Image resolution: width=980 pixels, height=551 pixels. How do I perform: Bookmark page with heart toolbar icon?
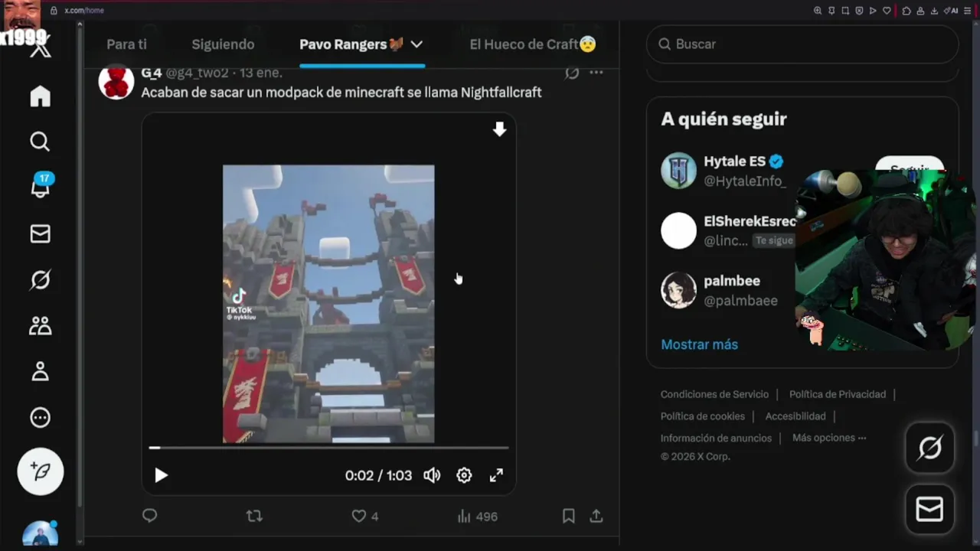(887, 11)
